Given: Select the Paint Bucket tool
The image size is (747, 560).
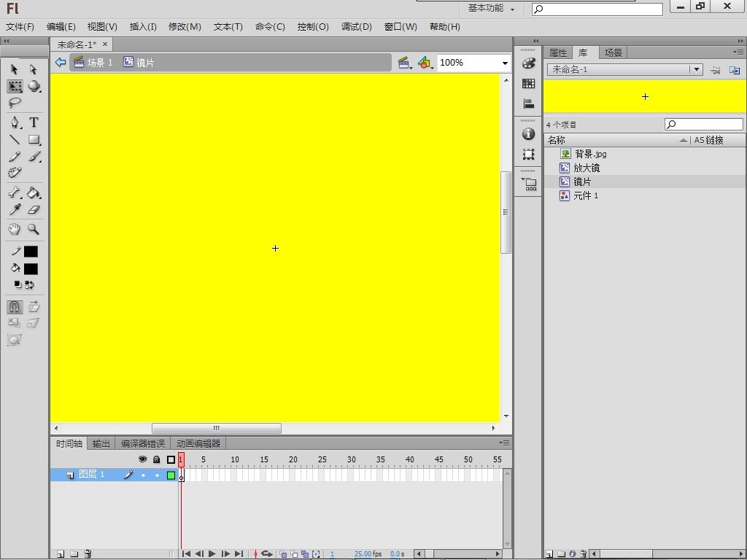Looking at the screenshot, I should point(34,192).
